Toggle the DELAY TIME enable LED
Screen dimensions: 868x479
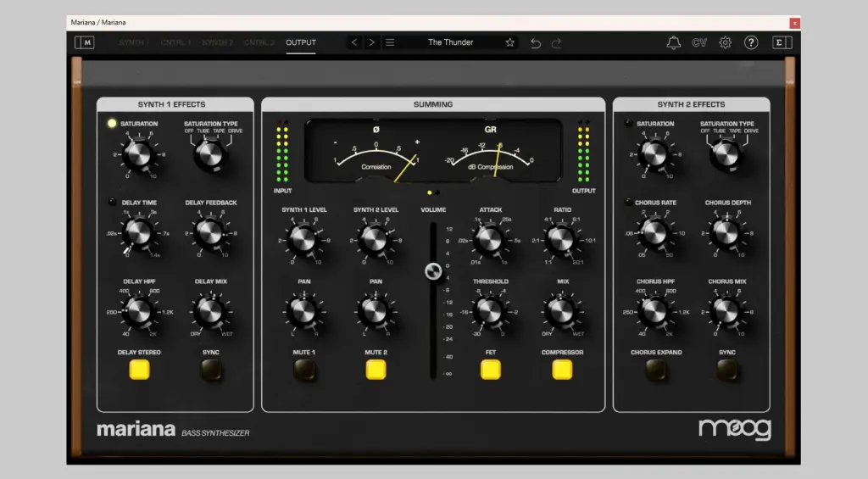pos(113,202)
